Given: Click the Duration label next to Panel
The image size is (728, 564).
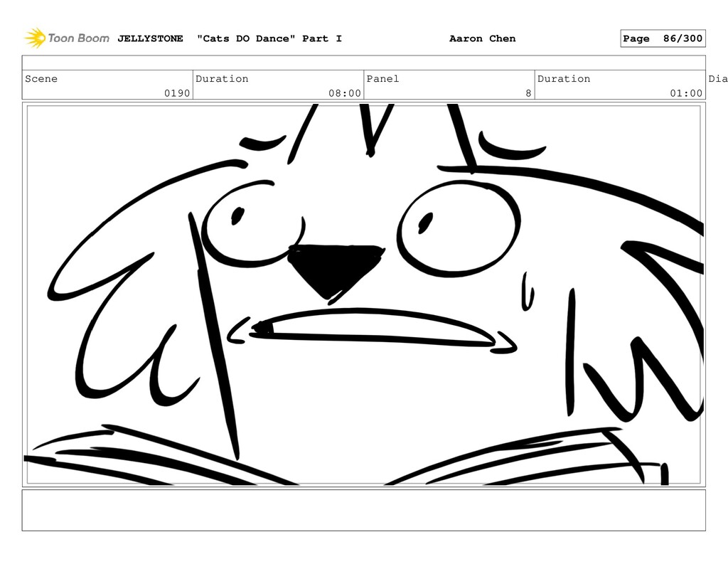Looking at the screenshot, I should pos(564,78).
